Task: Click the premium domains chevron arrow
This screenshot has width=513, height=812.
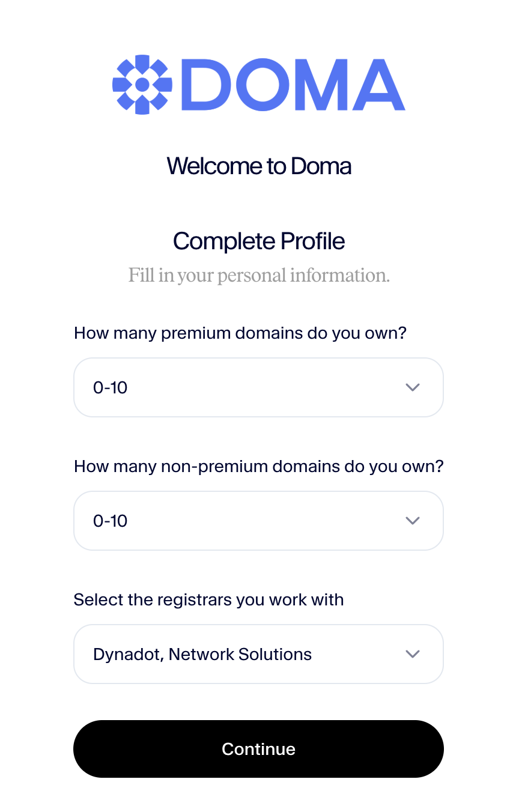Action: (x=412, y=387)
